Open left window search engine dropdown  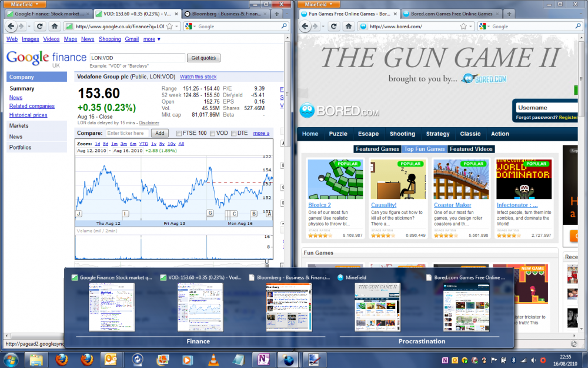pyautogui.click(x=190, y=26)
